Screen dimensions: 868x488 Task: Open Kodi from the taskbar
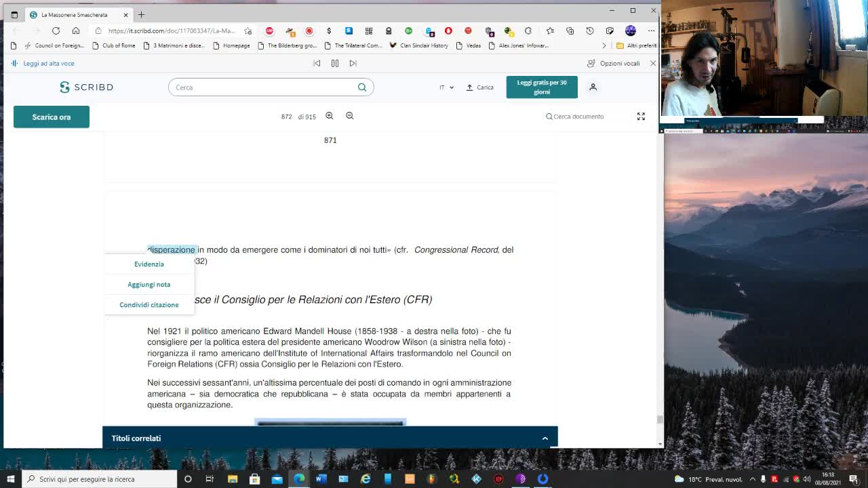476,479
